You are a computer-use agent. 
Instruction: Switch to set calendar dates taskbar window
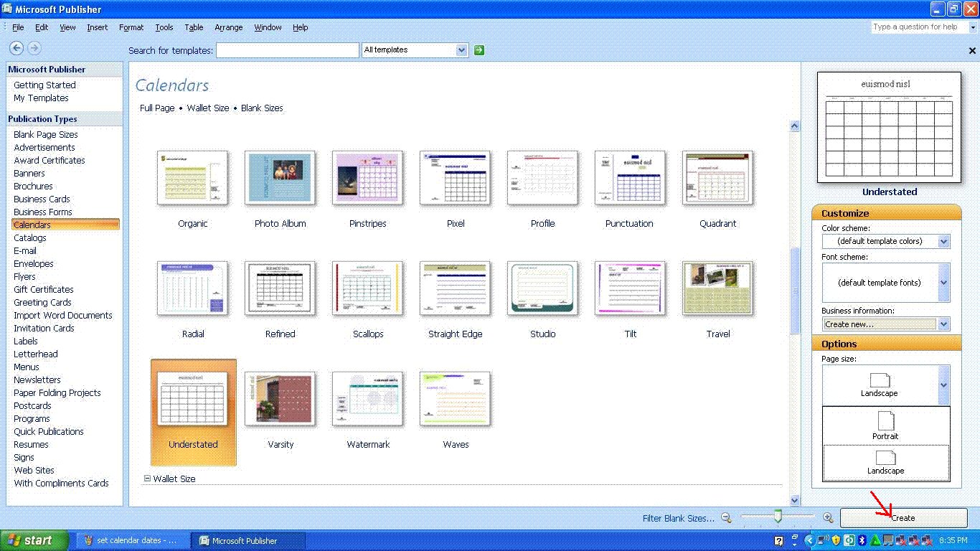click(133, 540)
